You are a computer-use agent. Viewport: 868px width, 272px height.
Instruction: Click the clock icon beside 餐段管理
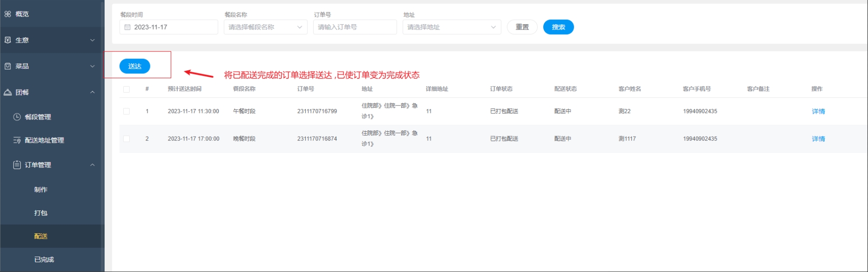[17, 117]
